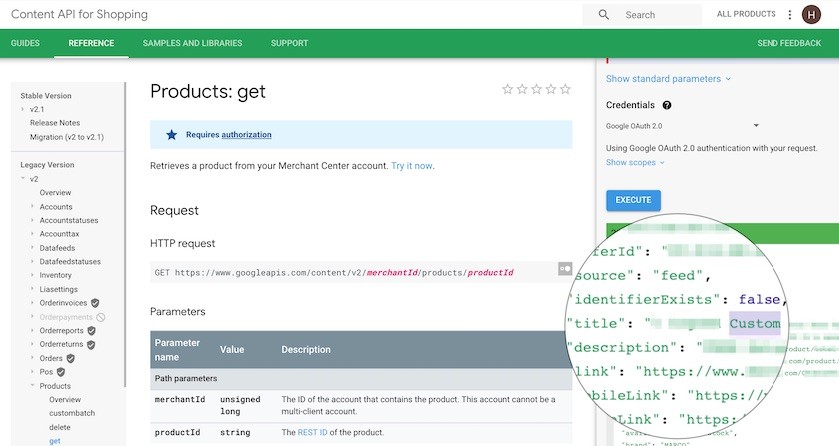Collapse the Products tree item
The height and width of the screenshot is (446, 839).
32,386
